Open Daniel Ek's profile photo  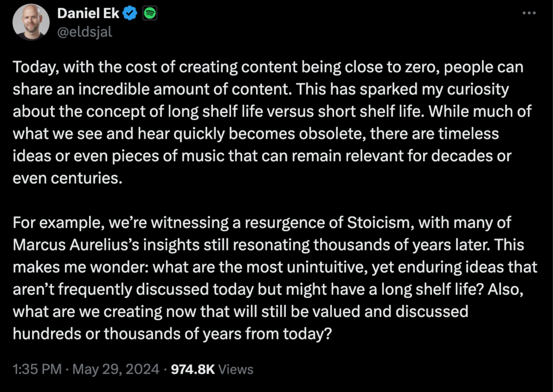(x=33, y=22)
